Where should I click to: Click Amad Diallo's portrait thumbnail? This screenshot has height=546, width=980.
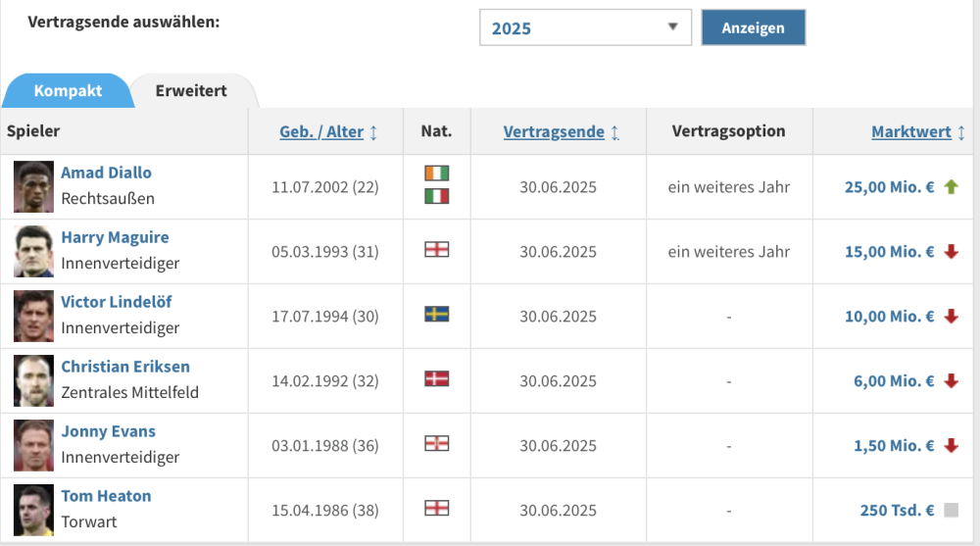[x=33, y=186]
